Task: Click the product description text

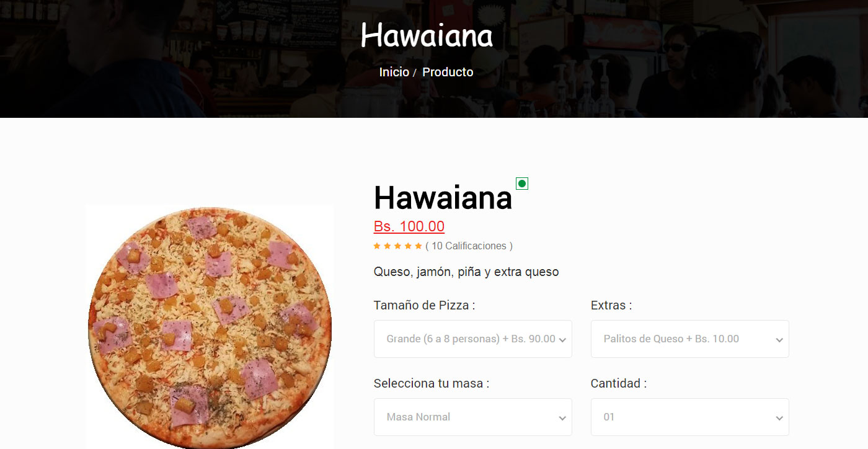Action: [x=466, y=272]
